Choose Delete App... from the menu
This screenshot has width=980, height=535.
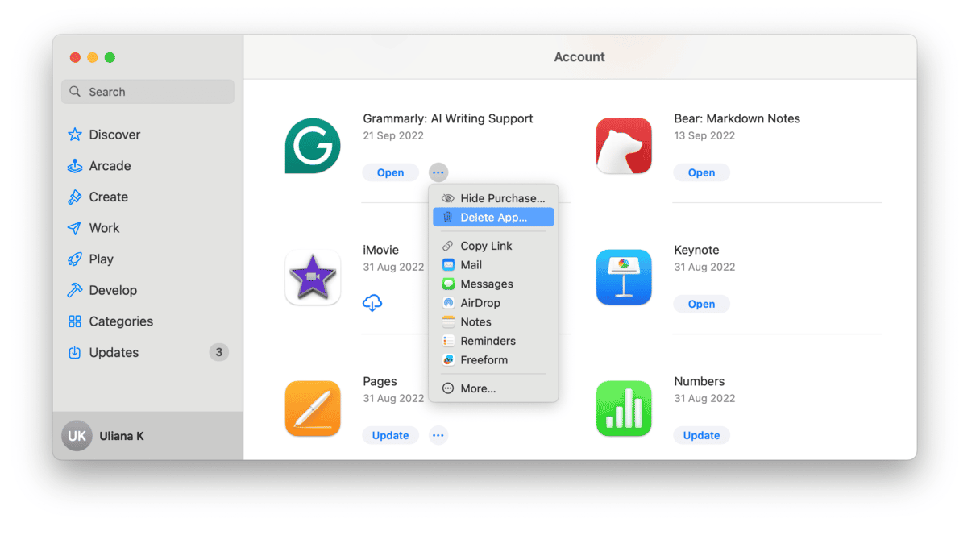coord(493,218)
